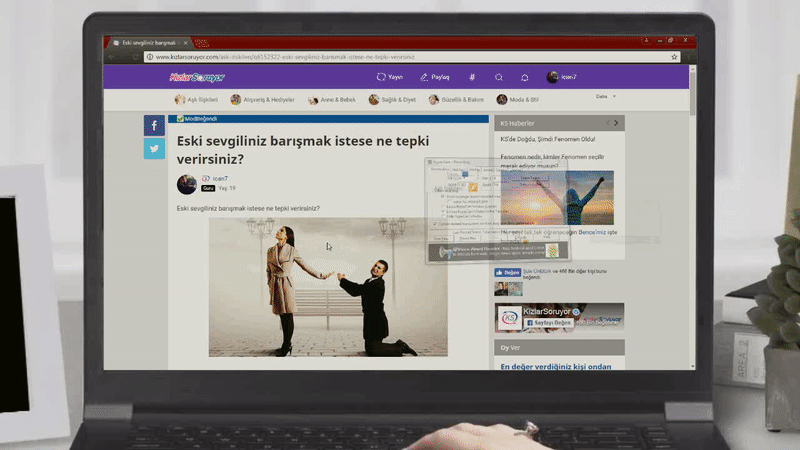This screenshot has height=450, width=800.
Task: Open the ican7 author link
Action: tap(220, 179)
